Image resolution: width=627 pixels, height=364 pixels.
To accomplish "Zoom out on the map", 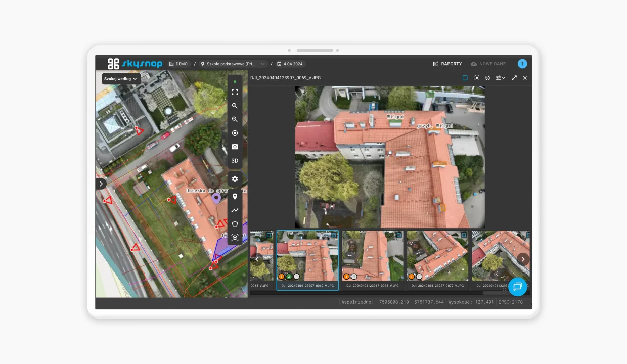I will (x=235, y=119).
